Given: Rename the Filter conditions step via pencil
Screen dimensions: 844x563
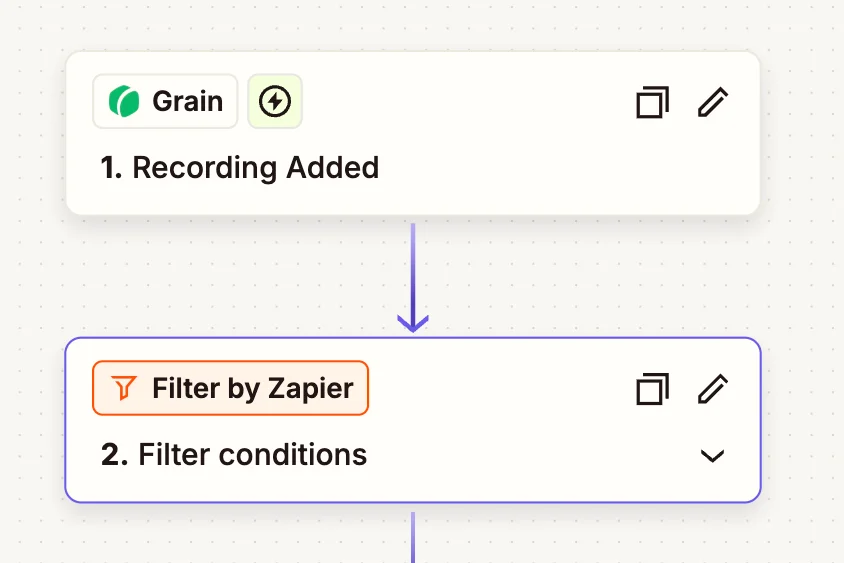Looking at the screenshot, I should [x=712, y=388].
